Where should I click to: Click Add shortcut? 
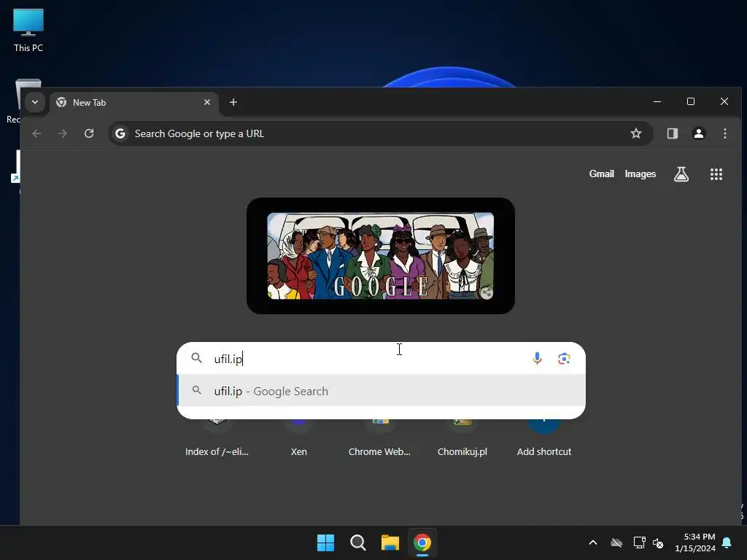point(544,437)
